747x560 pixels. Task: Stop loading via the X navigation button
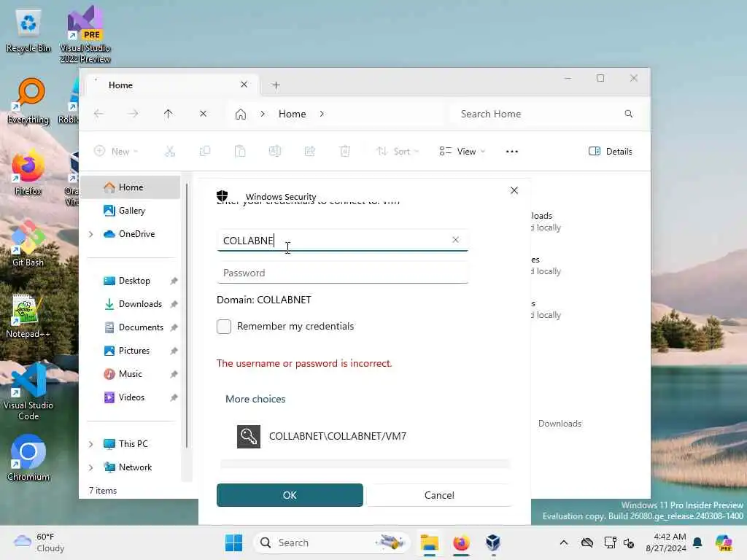203,114
